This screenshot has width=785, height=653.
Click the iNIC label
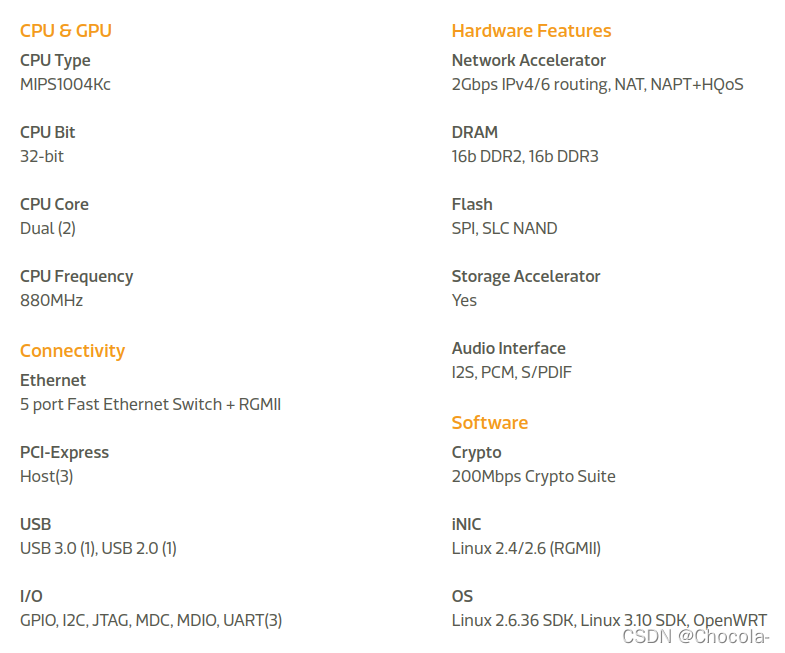[466, 524]
